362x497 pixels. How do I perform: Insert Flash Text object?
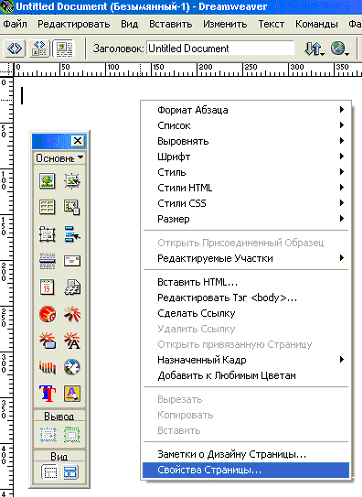[72, 341]
